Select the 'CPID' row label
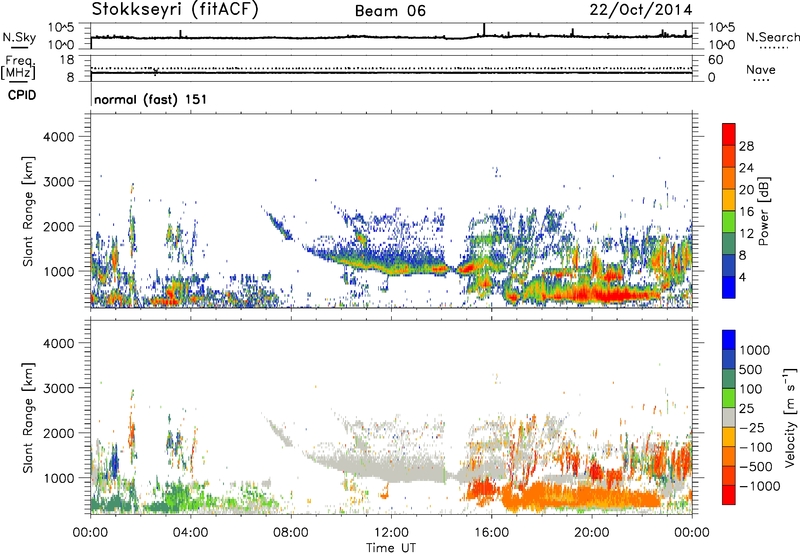800x554 pixels. pyautogui.click(x=22, y=95)
